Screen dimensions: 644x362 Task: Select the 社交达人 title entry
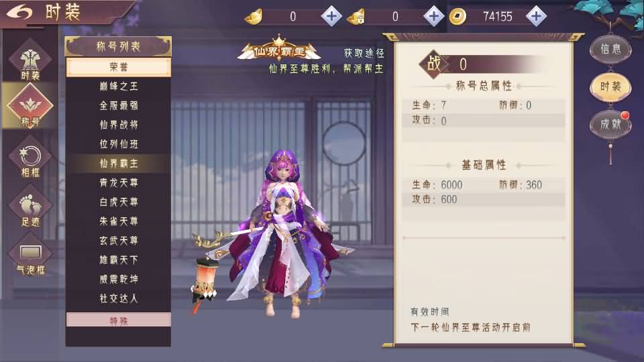tap(119, 298)
